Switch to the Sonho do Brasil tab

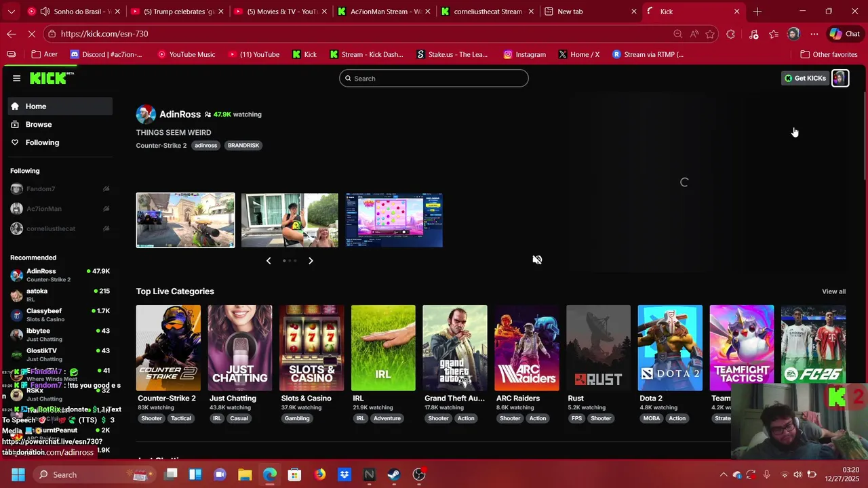(73, 12)
